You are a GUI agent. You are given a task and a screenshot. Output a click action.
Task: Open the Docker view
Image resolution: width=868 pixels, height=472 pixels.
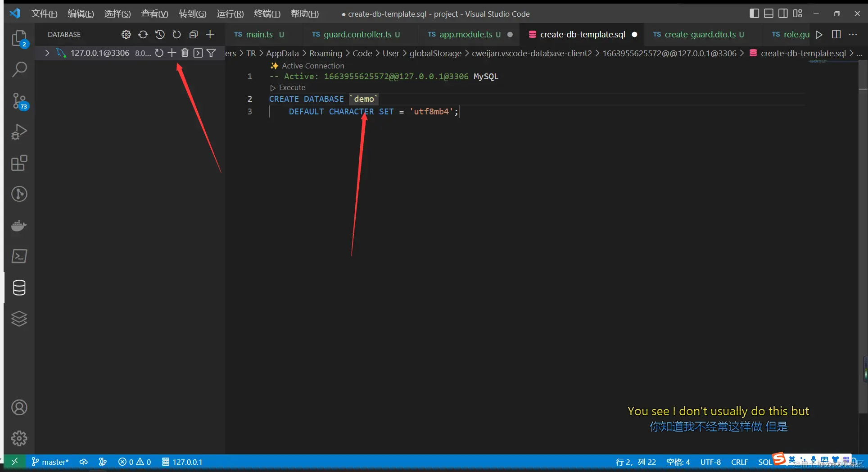pyautogui.click(x=19, y=225)
